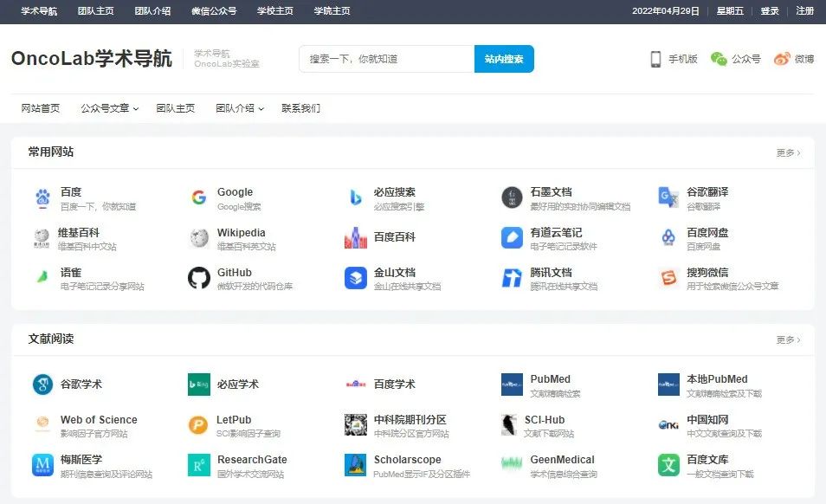Click the Google G logo icon

[x=198, y=197]
